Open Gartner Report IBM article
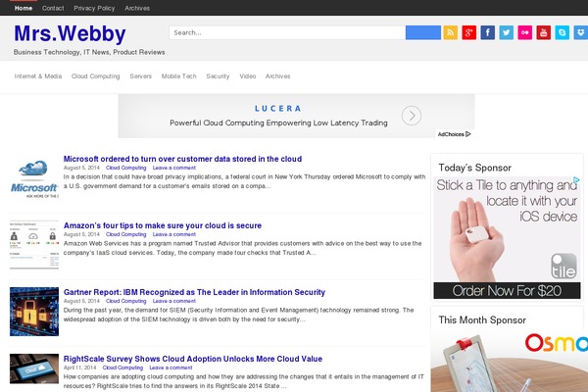The height and width of the screenshot is (392, 588). pos(194,292)
